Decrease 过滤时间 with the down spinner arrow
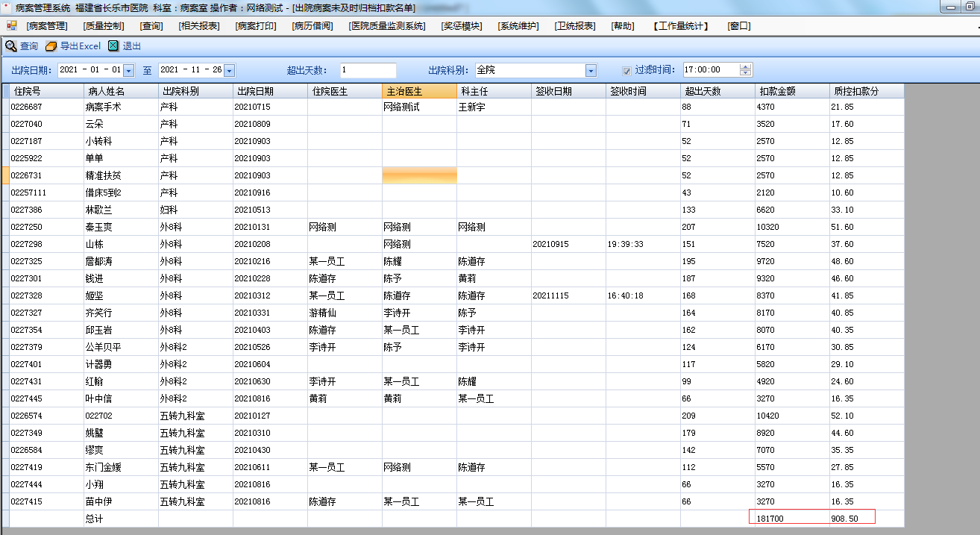 point(746,73)
